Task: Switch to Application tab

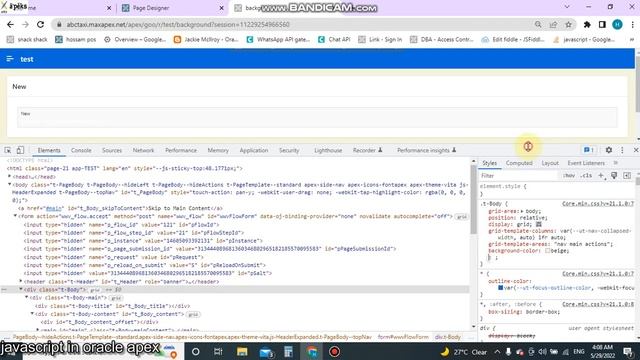Action: coord(253,150)
